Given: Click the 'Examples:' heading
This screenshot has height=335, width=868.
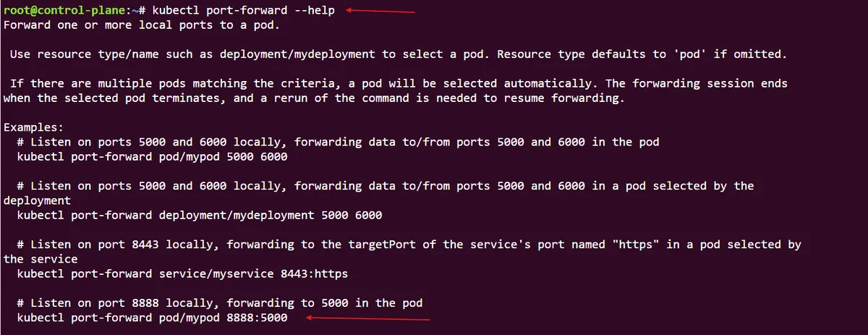Looking at the screenshot, I should pyautogui.click(x=33, y=127).
